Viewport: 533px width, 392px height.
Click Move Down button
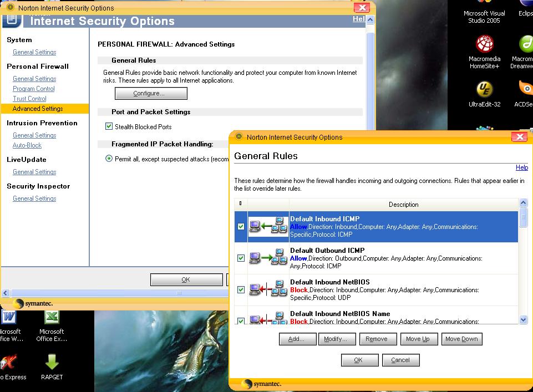(461, 339)
